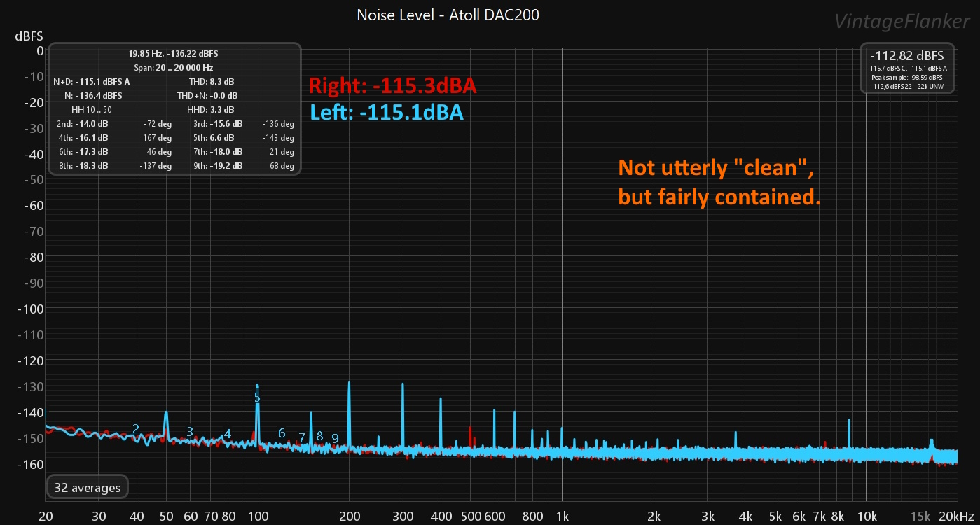Image resolution: width=980 pixels, height=525 pixels.
Task: Click the '-112,82 dBFS' level readout
Action: (906, 56)
